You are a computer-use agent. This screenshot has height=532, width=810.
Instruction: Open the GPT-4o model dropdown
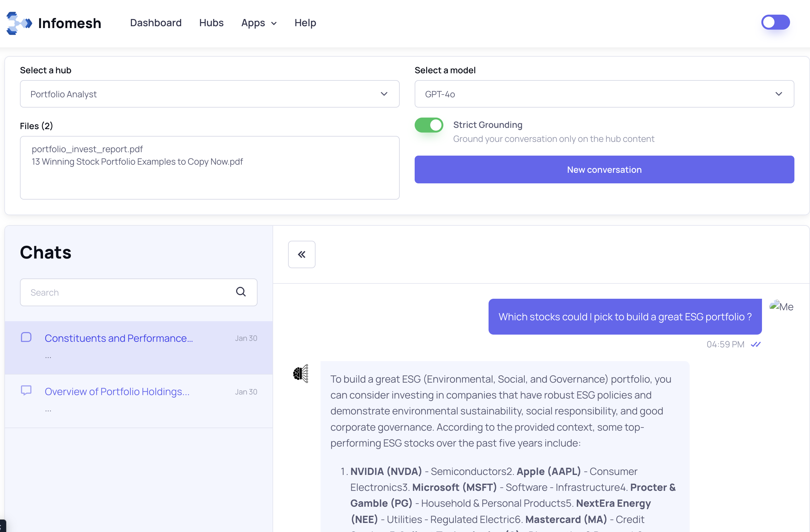coord(604,94)
